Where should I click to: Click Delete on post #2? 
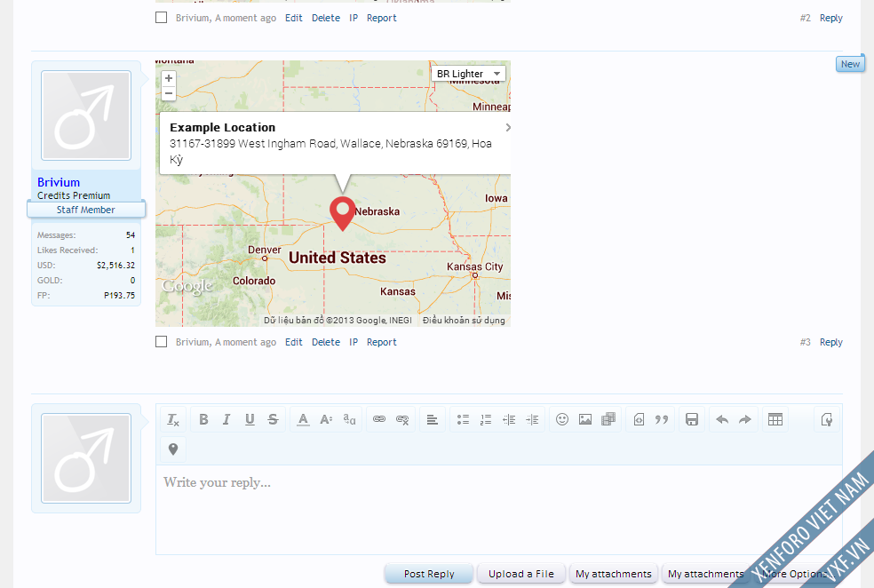click(x=325, y=18)
